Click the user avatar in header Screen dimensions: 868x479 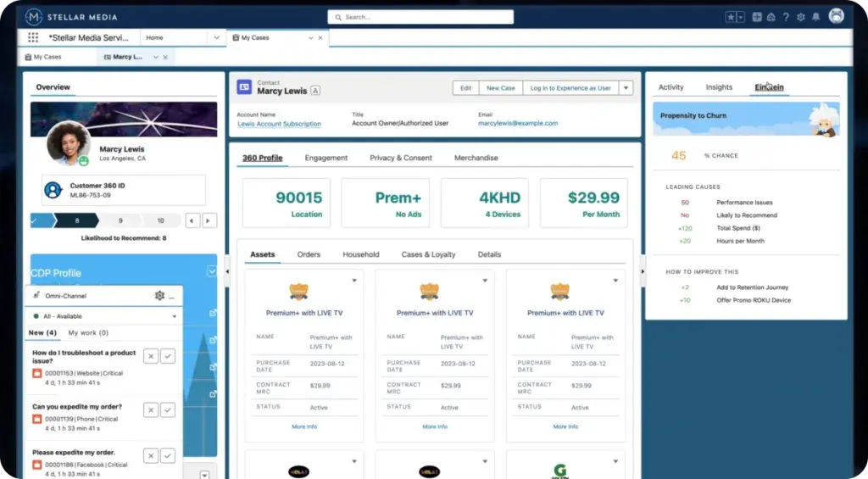(x=837, y=16)
